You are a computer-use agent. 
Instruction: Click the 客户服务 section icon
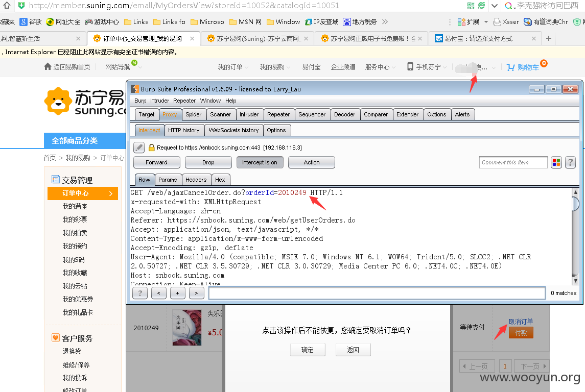[x=56, y=337]
